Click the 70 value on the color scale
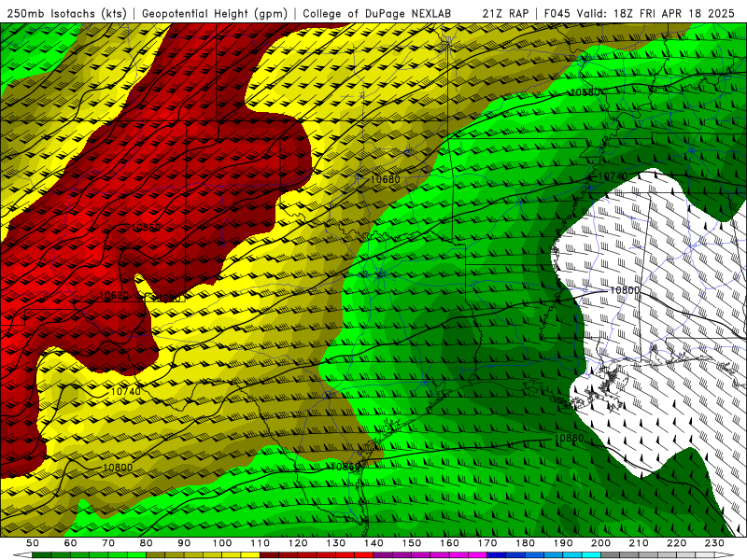747x560 pixels. tap(108, 543)
